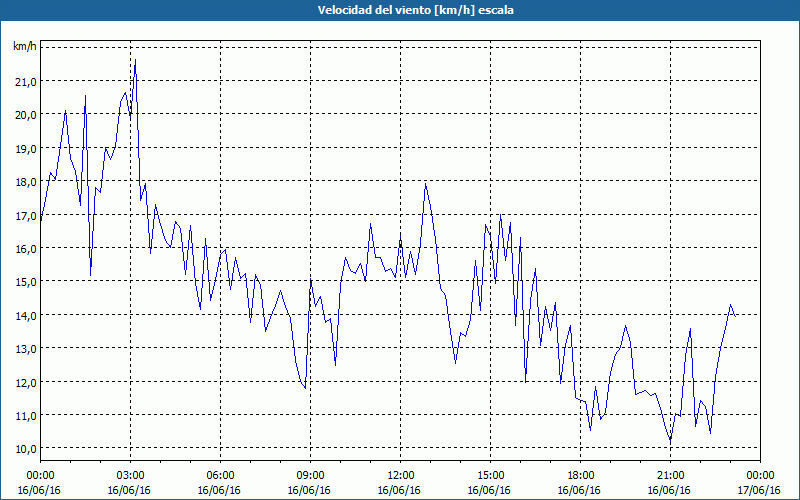
Task: Click the '21:00' time axis label
Action: tap(670, 476)
